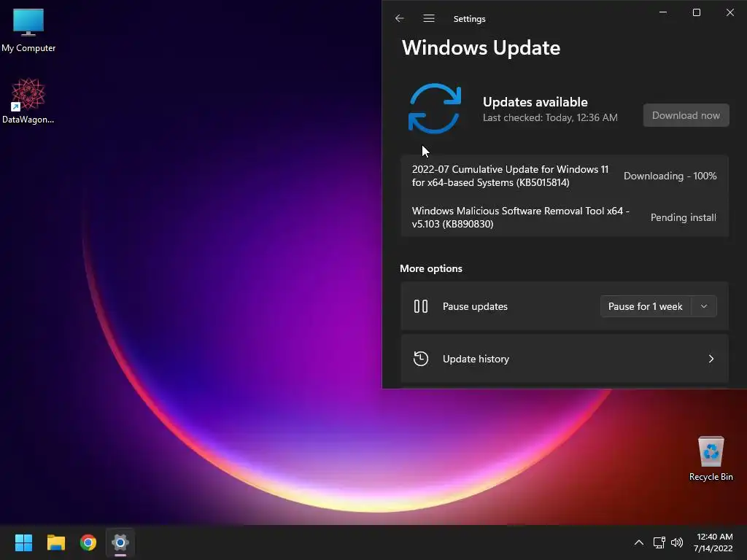The height and width of the screenshot is (560, 747).
Task: Launch Google Chrome from the taskbar
Action: (x=88, y=542)
